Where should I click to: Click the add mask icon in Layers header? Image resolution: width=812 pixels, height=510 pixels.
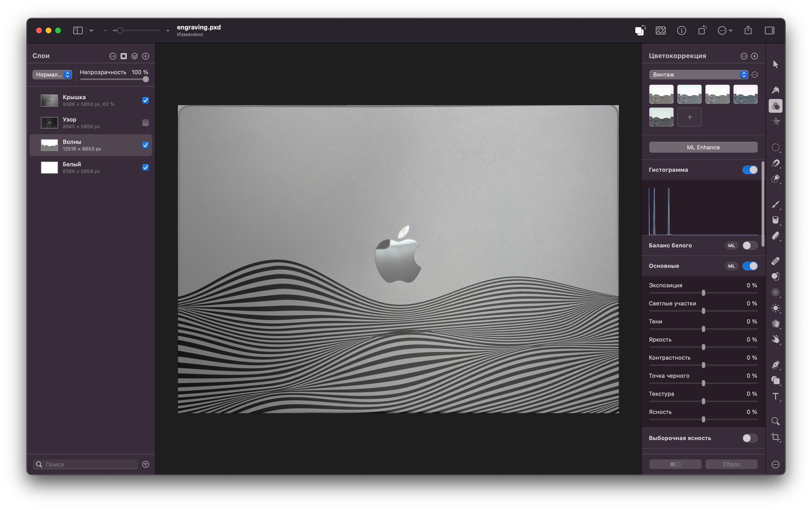tap(124, 56)
